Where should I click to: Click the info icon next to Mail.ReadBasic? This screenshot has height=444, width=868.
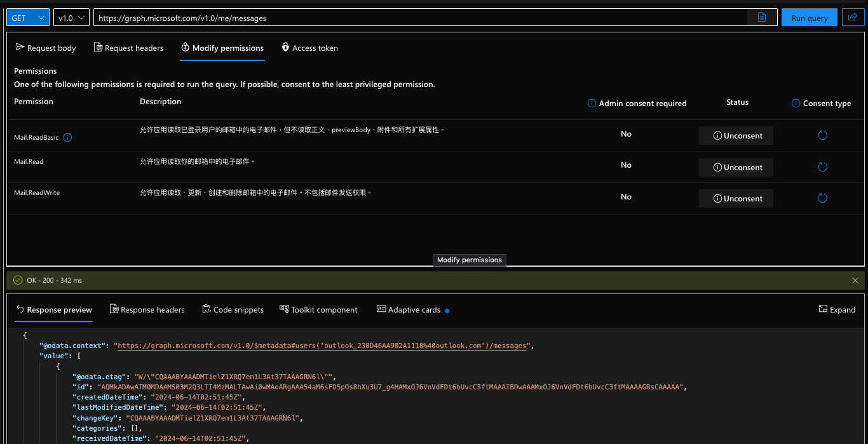click(x=67, y=137)
